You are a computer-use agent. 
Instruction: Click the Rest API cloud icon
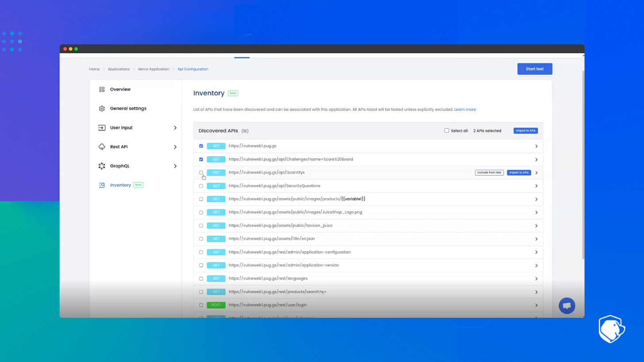pyautogui.click(x=102, y=147)
